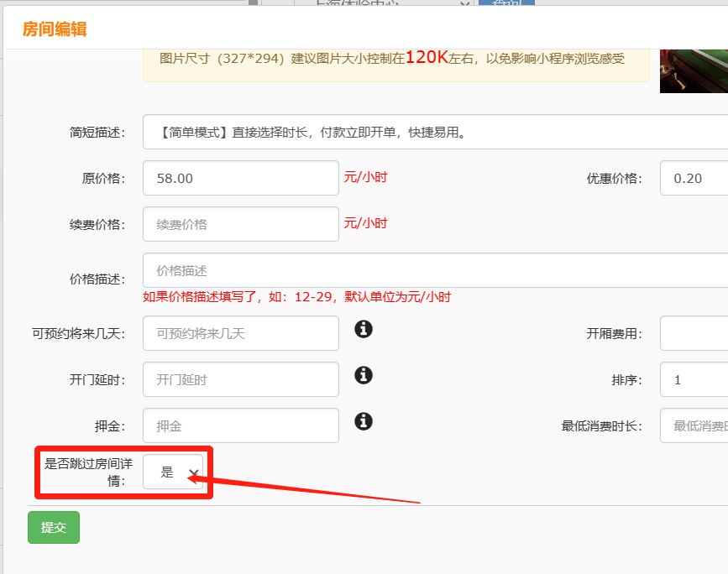728x574 pixels.
Task: Click the 排序 field containing 1
Action: tap(694, 379)
